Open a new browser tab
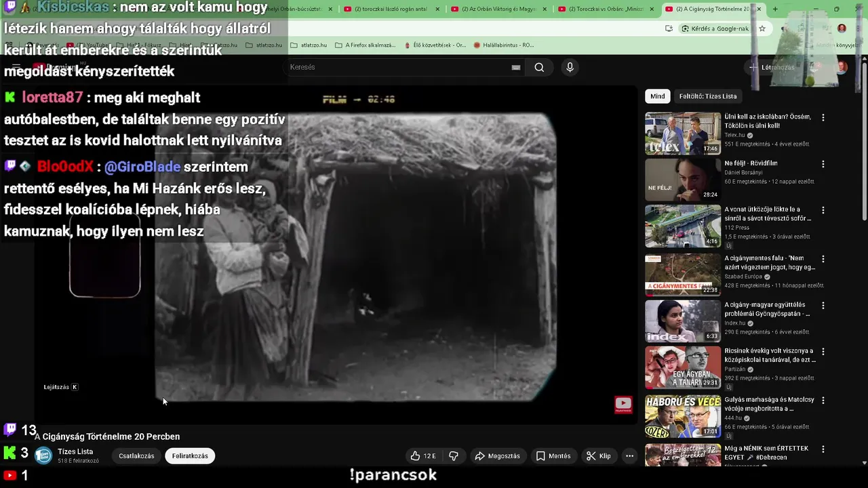 [x=775, y=9]
